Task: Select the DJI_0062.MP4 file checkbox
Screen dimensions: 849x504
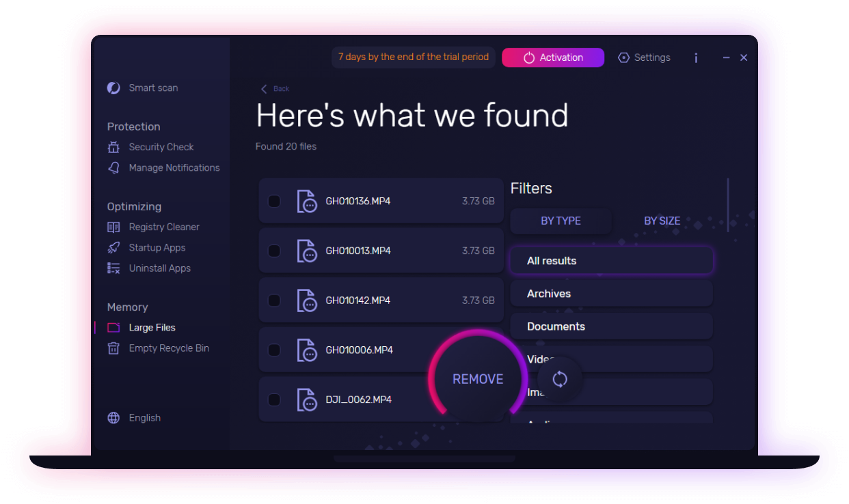Action: [274, 400]
